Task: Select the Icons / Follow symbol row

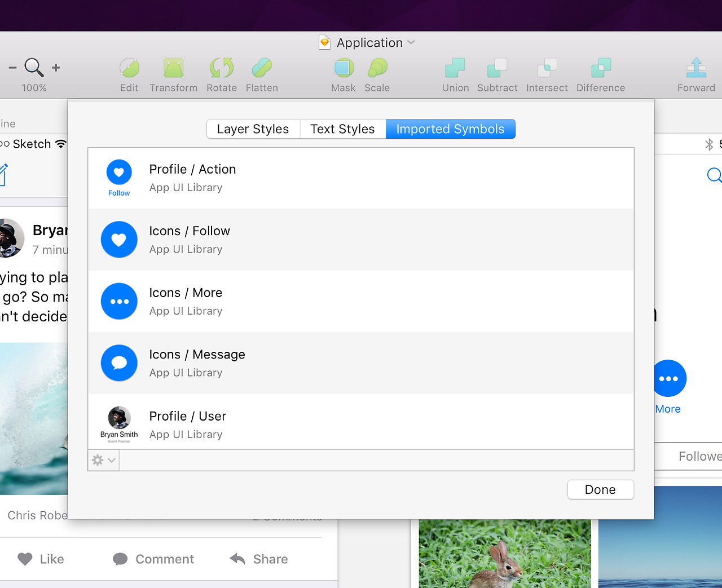Action: coord(361,240)
